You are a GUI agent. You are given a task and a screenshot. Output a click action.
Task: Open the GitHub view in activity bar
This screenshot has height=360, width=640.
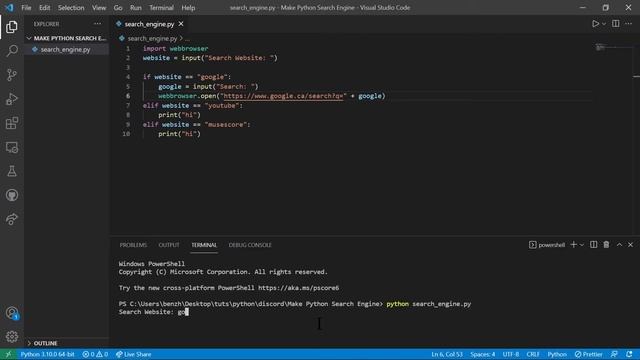(x=11, y=195)
